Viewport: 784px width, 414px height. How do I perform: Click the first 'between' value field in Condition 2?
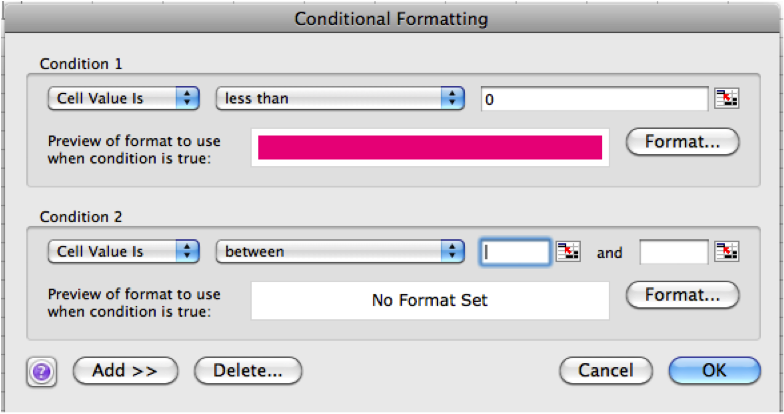coord(515,252)
